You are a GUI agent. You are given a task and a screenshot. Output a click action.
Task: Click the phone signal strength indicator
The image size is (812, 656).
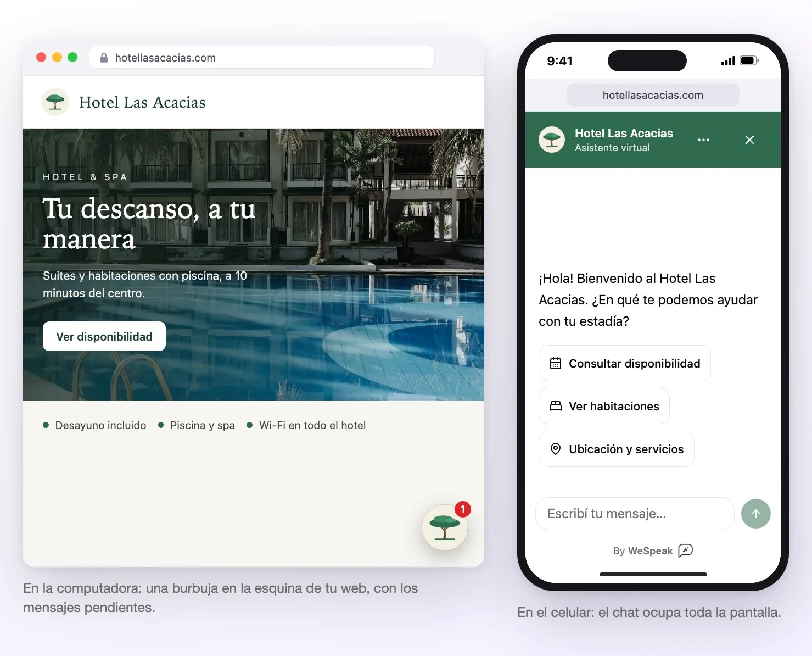728,60
